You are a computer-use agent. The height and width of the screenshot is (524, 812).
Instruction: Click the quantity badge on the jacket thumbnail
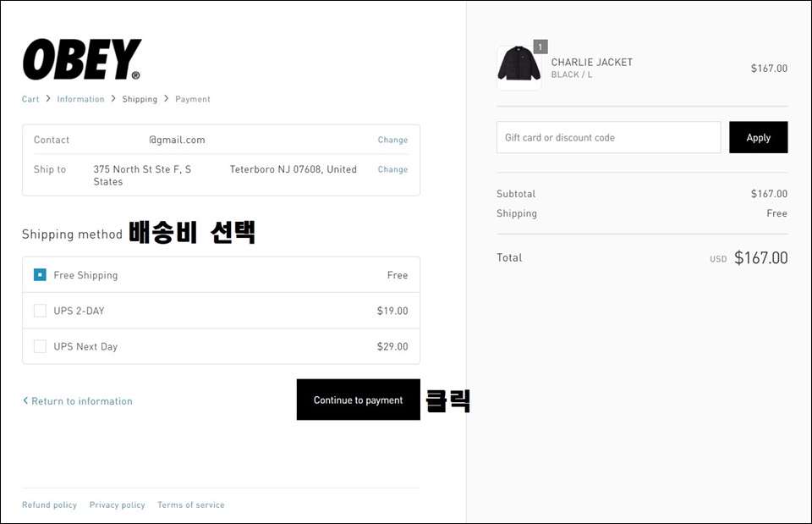tap(540, 47)
